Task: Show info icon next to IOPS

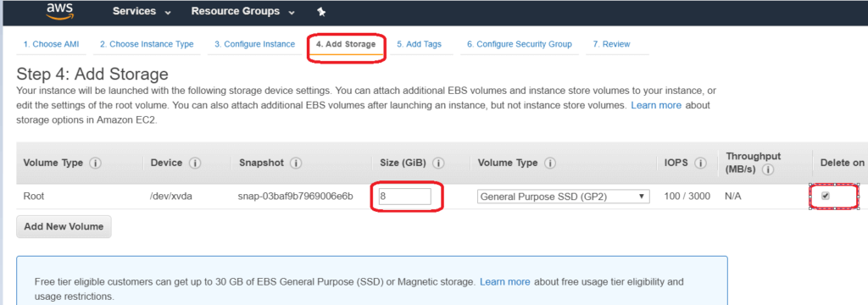Action: pos(700,163)
